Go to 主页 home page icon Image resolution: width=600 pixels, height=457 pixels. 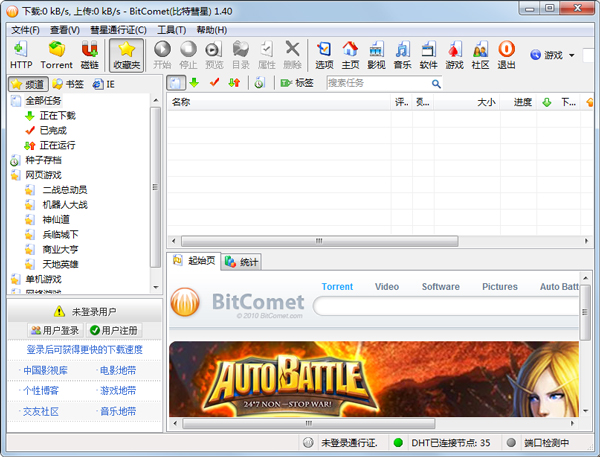coord(350,55)
